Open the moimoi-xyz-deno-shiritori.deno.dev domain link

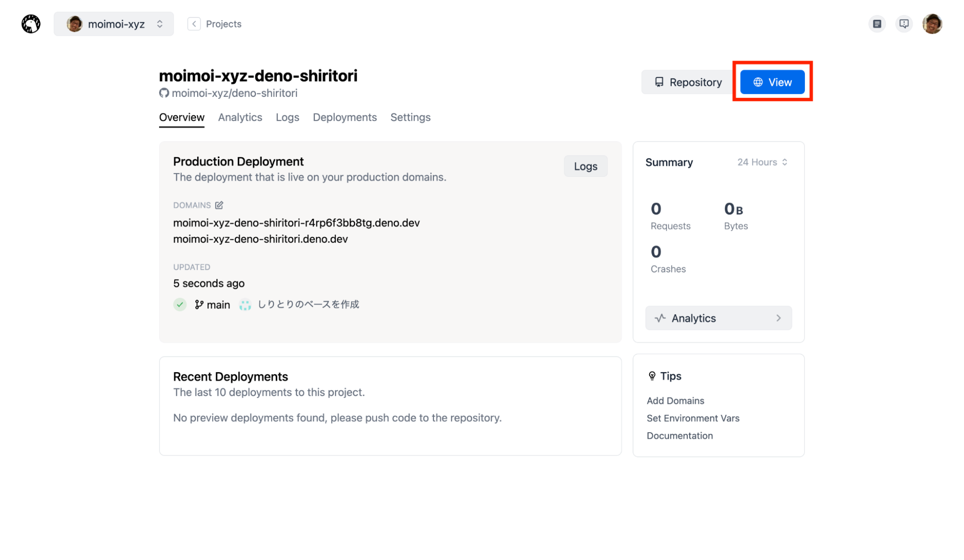260,239
